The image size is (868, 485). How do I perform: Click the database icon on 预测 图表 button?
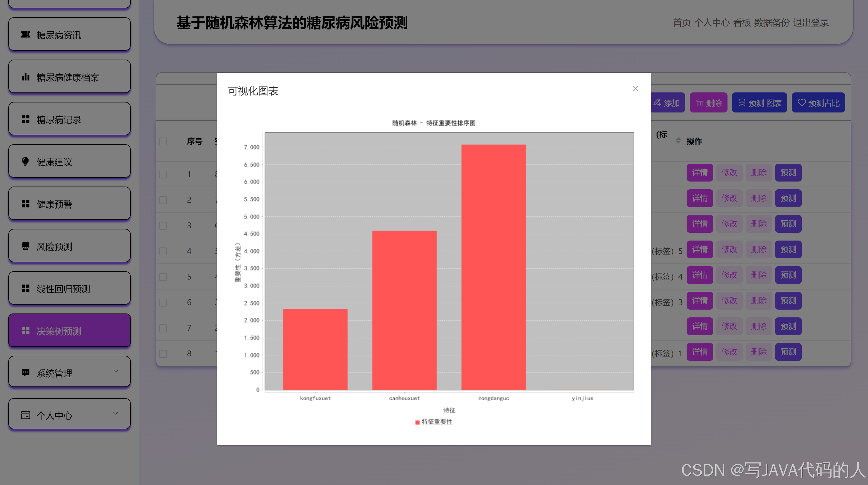(x=742, y=102)
